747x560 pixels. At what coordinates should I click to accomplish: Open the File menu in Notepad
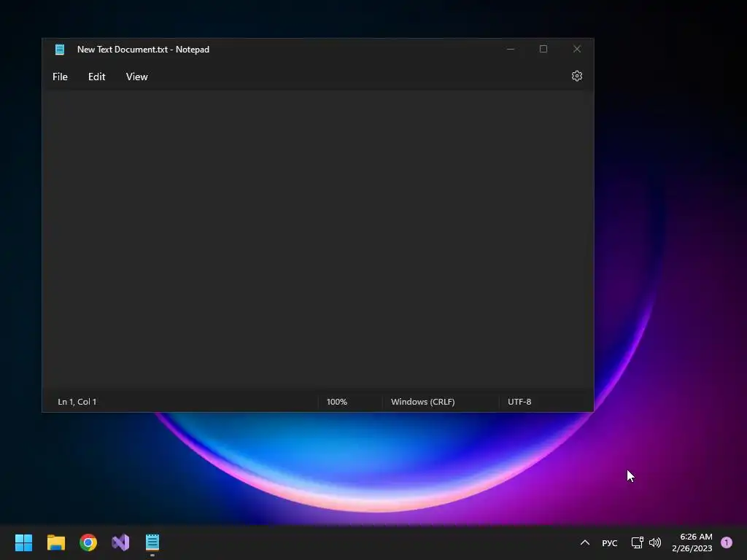[60, 77]
